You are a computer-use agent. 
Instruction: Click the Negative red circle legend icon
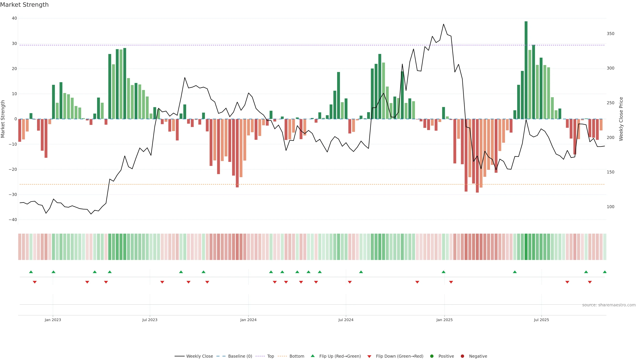(x=462, y=356)
